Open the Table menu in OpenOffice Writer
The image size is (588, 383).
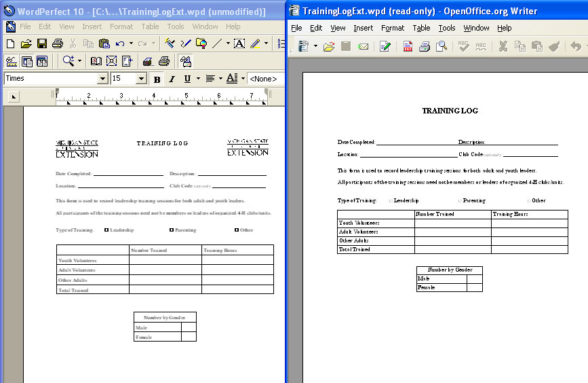[x=421, y=28]
